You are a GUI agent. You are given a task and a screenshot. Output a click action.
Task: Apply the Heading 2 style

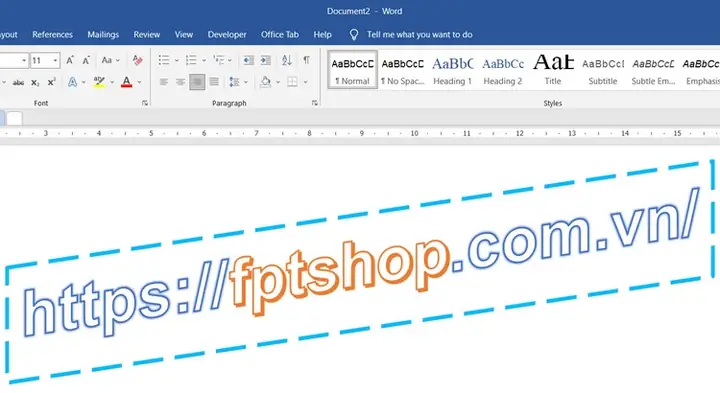tap(503, 70)
